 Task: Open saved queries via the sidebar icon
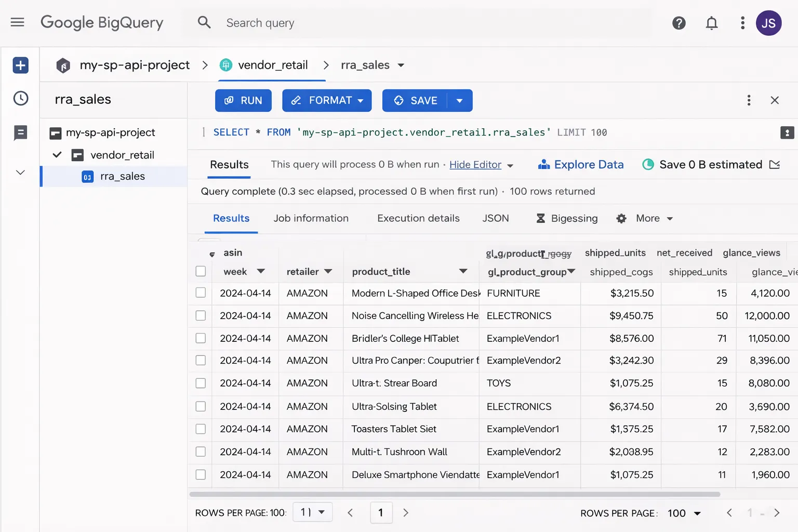[20, 133]
